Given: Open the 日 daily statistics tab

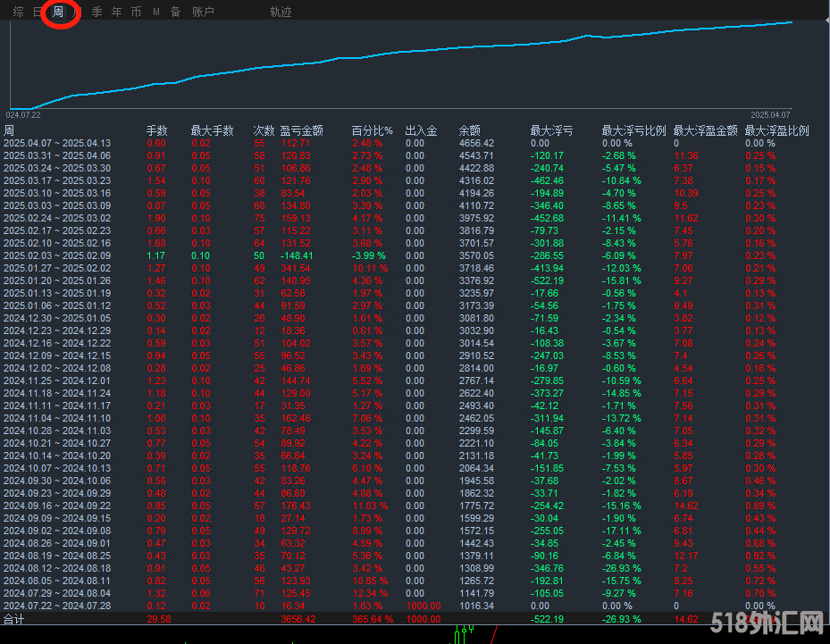Looking at the screenshot, I should tap(38, 12).
